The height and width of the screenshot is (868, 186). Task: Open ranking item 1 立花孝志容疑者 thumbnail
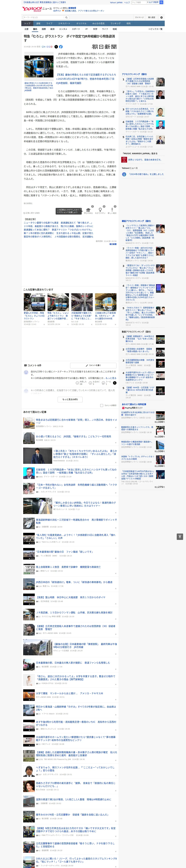pos(160,82)
